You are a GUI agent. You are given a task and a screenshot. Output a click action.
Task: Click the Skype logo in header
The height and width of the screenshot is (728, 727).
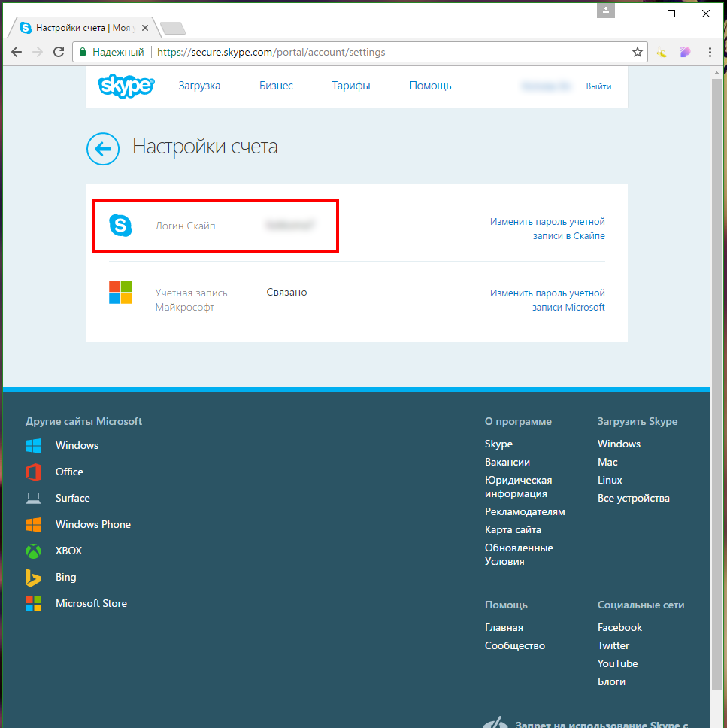(126, 86)
